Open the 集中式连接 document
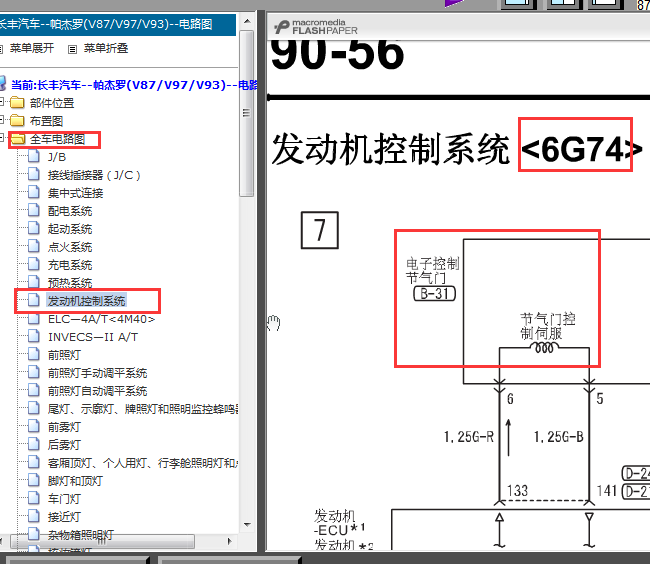This screenshot has width=650, height=564. point(75,193)
